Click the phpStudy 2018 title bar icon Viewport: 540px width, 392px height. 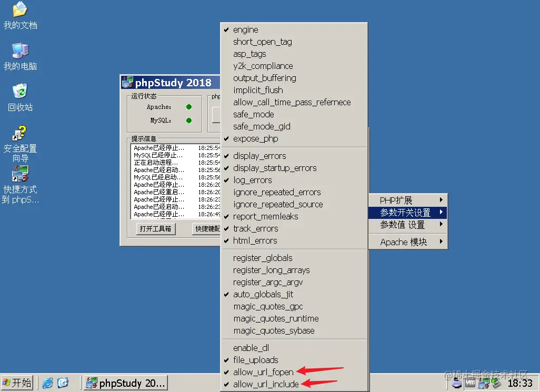(127, 82)
